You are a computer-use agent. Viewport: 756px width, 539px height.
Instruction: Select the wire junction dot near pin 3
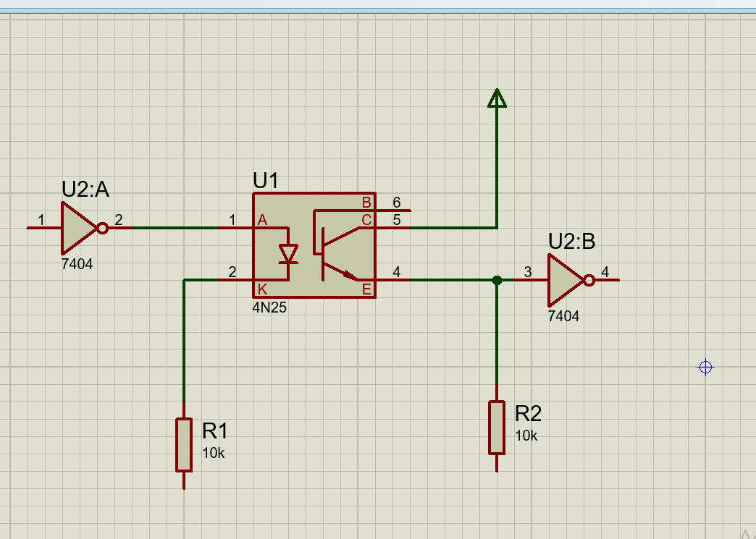tap(497, 279)
